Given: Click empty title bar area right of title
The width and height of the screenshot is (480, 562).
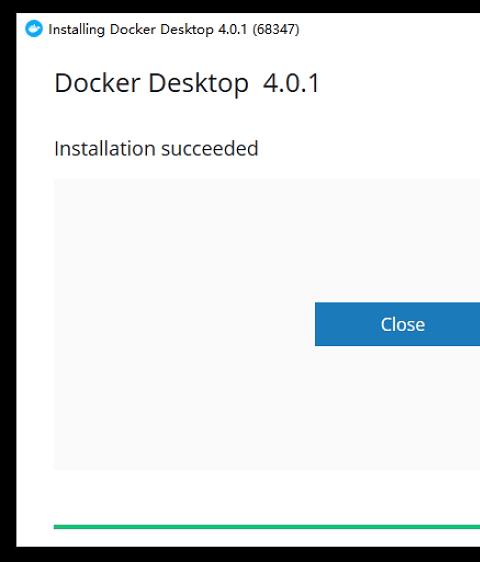Looking at the screenshot, I should 390,29.
